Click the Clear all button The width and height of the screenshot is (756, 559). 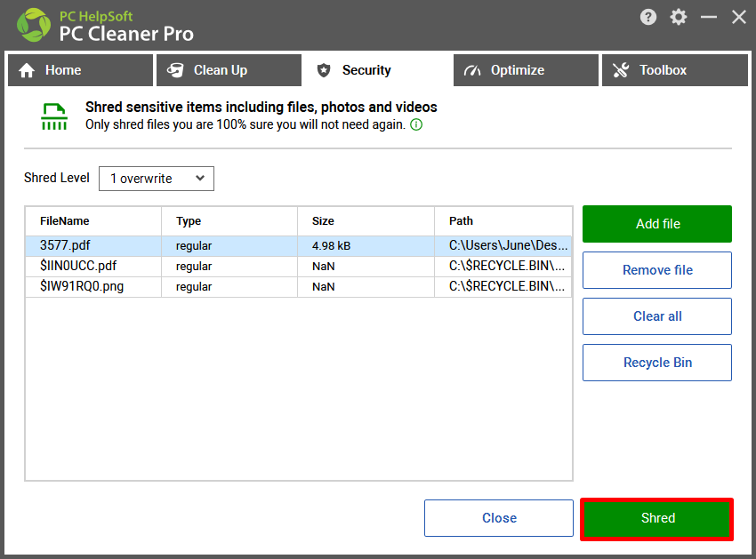(x=657, y=316)
